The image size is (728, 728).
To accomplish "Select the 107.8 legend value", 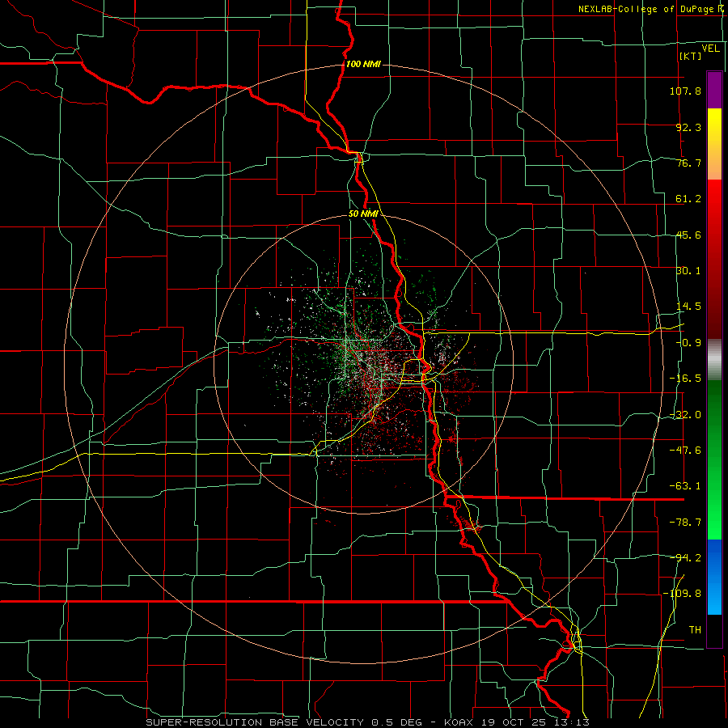I will point(685,91).
